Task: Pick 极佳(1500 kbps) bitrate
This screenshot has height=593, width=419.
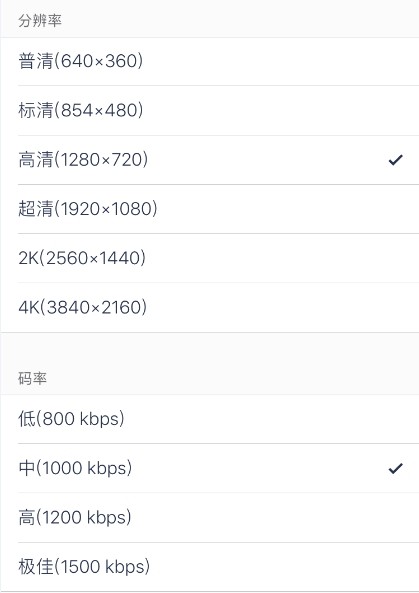Action: [210, 567]
